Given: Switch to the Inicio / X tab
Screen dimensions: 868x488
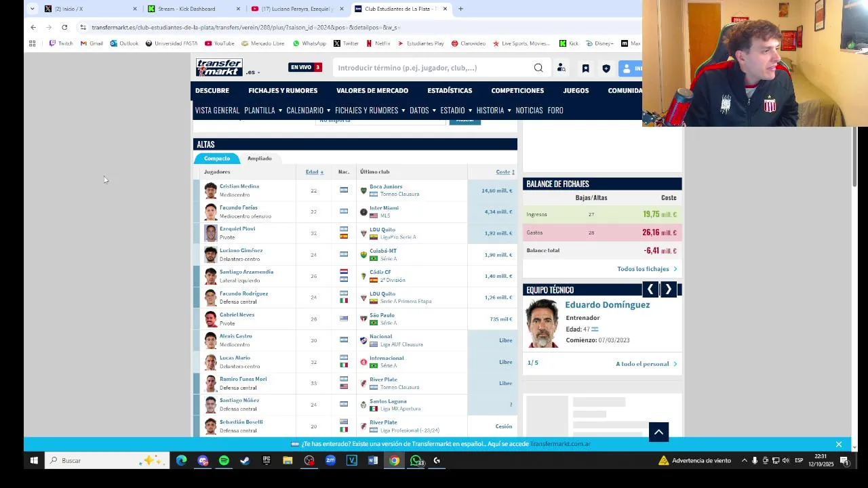Looking at the screenshot, I should (90, 9).
